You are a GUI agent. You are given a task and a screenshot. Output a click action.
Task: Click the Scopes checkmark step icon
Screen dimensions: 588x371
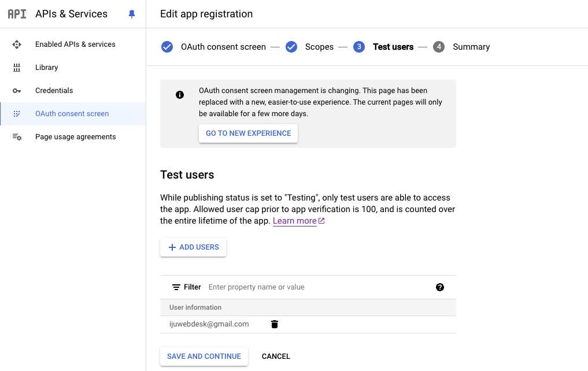point(291,47)
